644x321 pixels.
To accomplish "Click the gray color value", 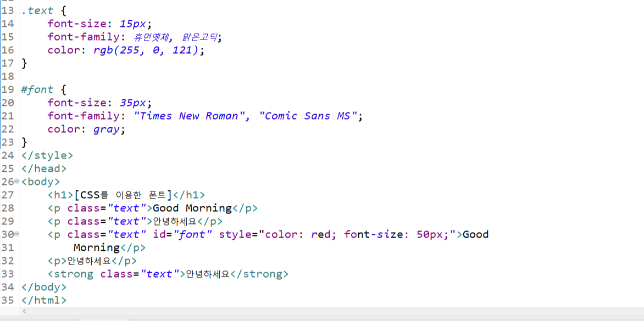I will pos(107,129).
